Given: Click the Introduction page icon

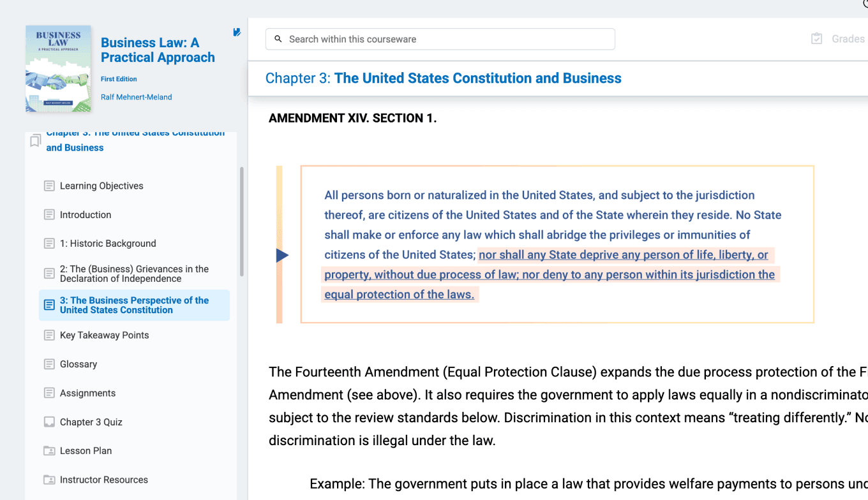Looking at the screenshot, I should 49,214.
